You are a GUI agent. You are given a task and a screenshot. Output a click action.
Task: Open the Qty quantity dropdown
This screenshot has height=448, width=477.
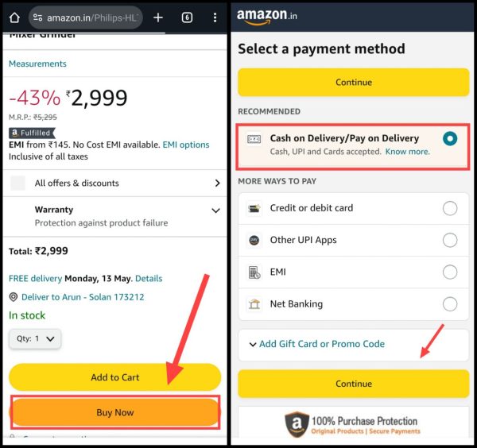pyautogui.click(x=35, y=338)
